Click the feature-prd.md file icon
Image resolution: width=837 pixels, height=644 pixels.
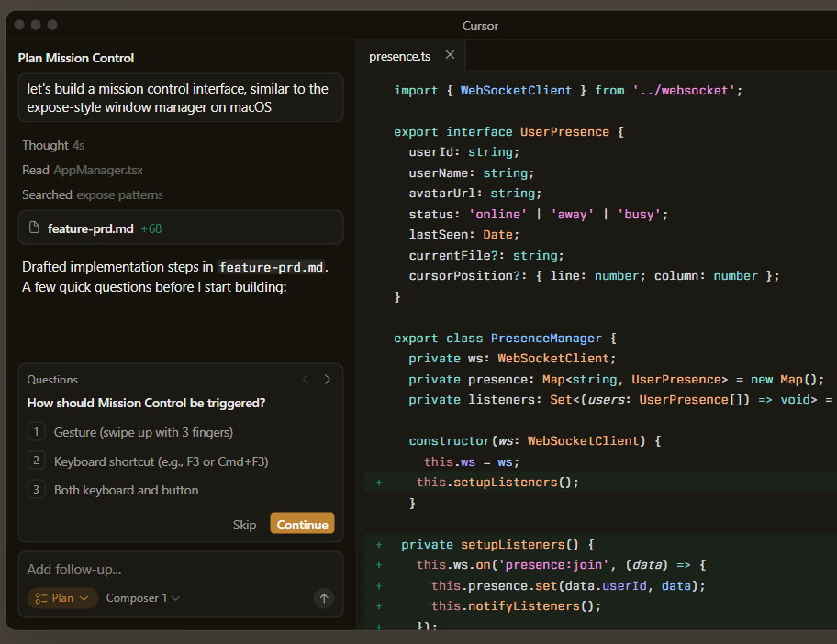[34, 228]
